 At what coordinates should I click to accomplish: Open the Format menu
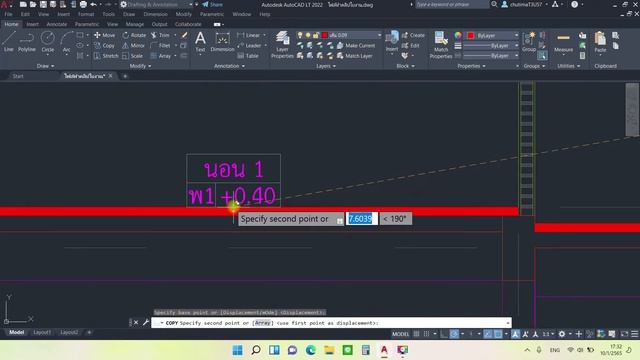point(86,14)
